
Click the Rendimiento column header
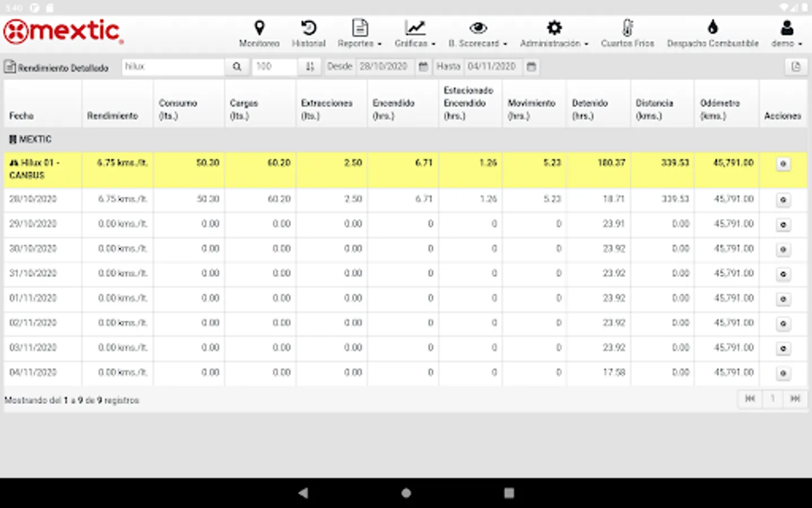(x=117, y=103)
